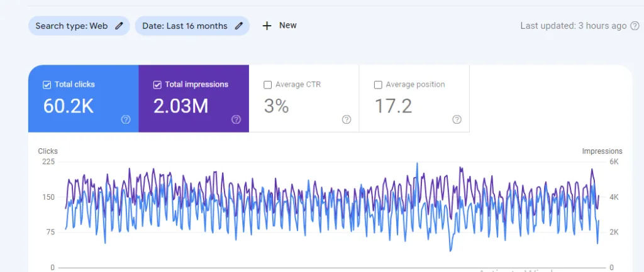644x272 pixels.
Task: Open help icon on Total impressions card
Action: click(x=236, y=119)
